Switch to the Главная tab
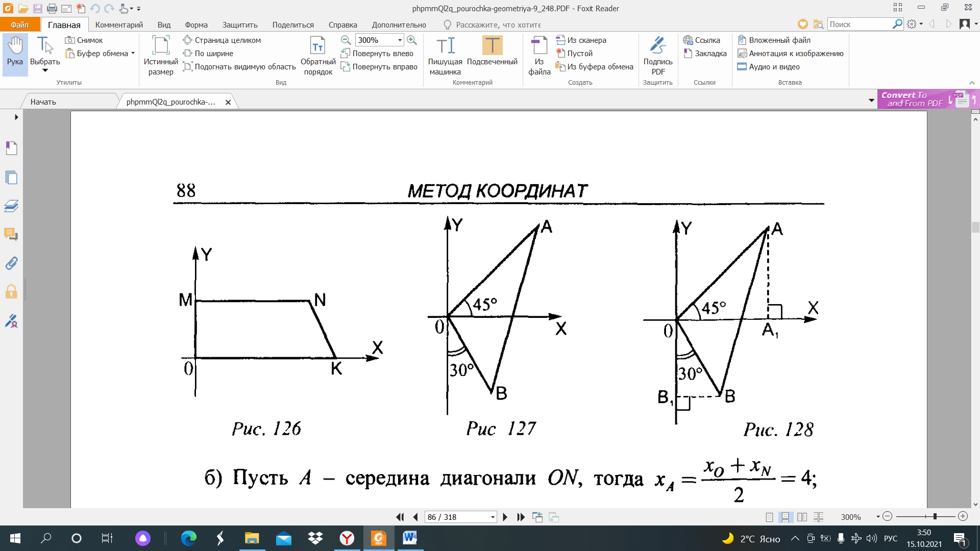The height and width of the screenshot is (551, 980). point(64,24)
